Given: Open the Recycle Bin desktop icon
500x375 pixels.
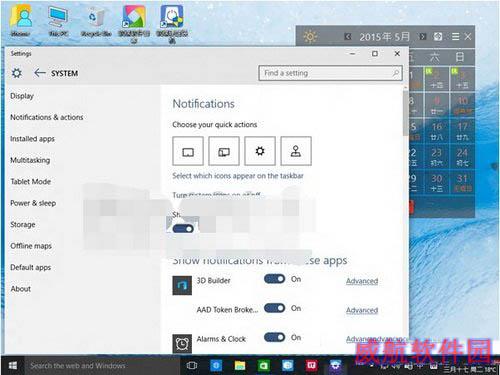Looking at the screenshot, I should [96, 21].
